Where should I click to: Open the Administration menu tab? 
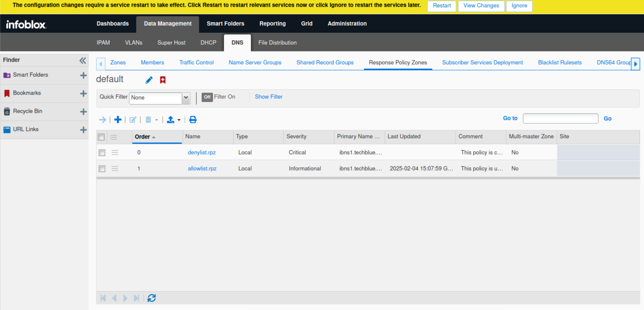point(347,23)
